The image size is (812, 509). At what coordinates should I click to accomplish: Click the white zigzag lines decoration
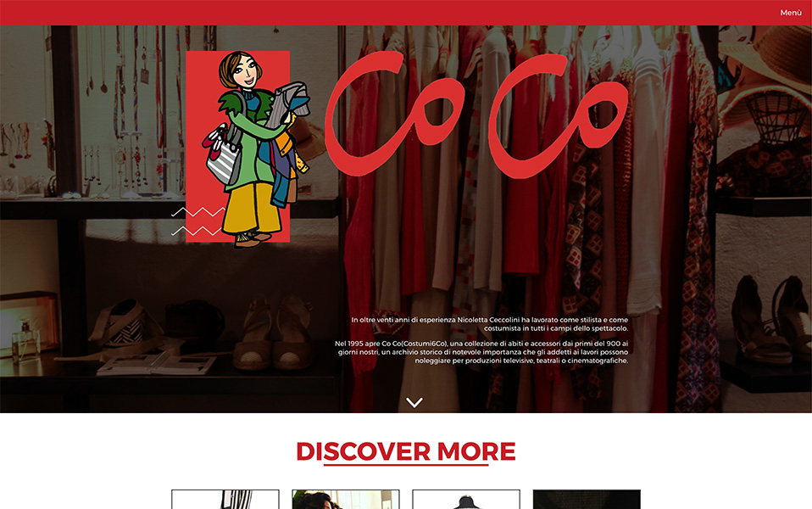197,221
